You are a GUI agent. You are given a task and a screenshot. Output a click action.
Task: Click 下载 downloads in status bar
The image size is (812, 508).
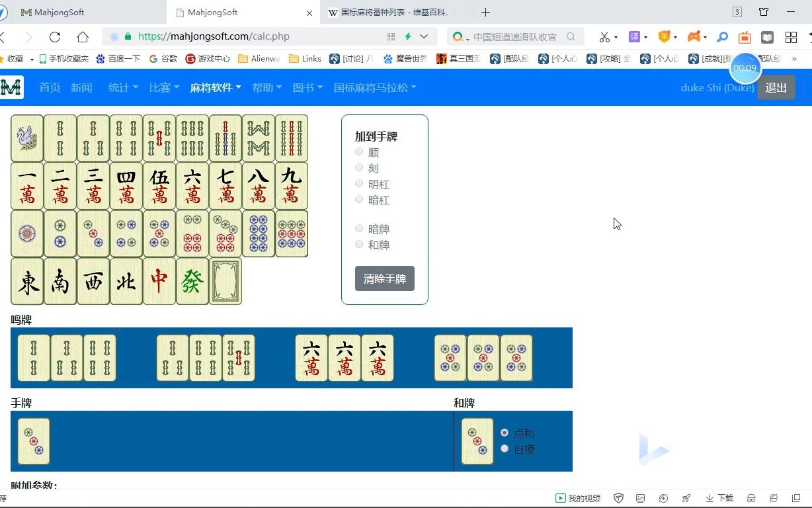pyautogui.click(x=719, y=498)
